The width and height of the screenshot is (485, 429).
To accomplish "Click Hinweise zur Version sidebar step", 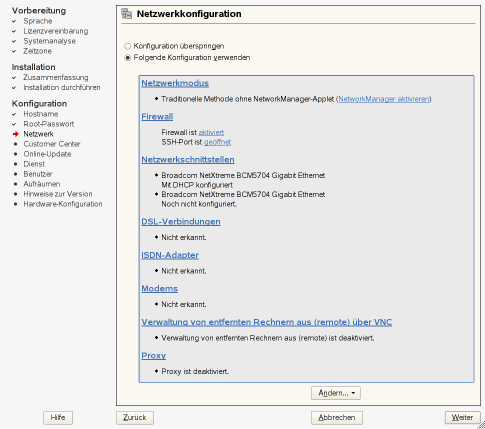I will (x=58, y=194).
